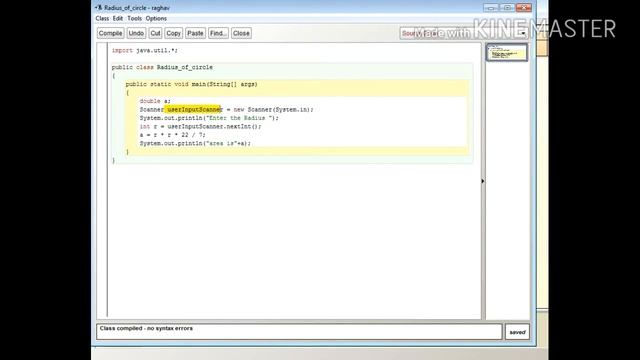Click the 'a = r * r * 22 / 7;' line
The width and height of the screenshot is (640, 360).
click(x=173, y=135)
